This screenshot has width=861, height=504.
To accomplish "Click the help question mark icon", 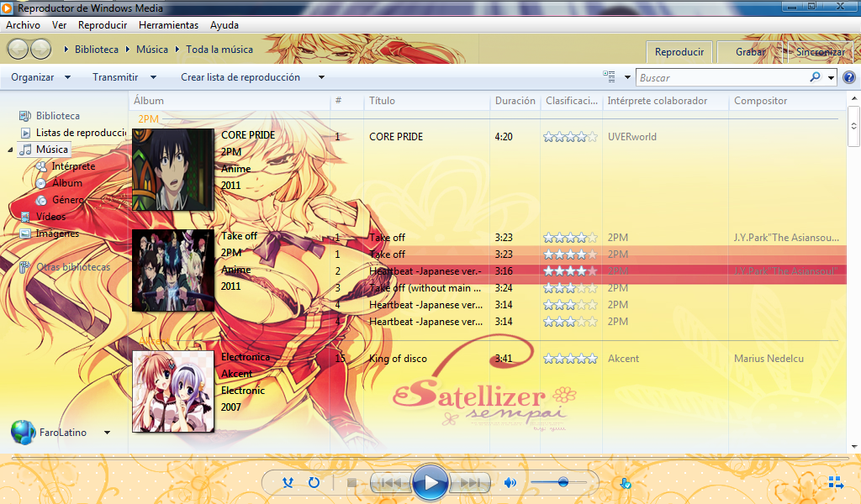I will click(x=849, y=77).
